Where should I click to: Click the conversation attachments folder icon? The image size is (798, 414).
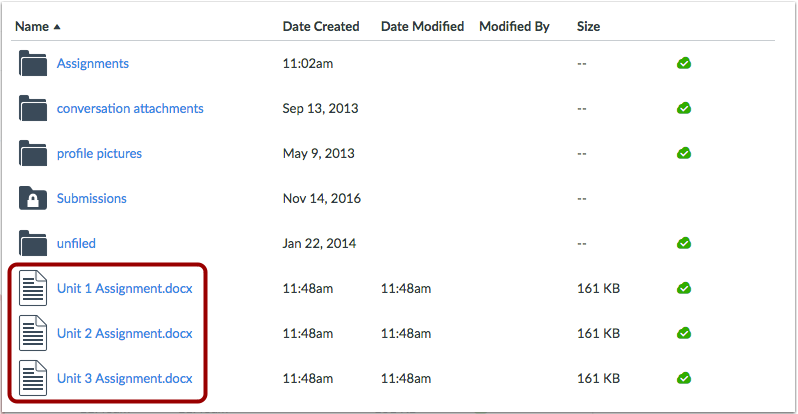click(33, 108)
